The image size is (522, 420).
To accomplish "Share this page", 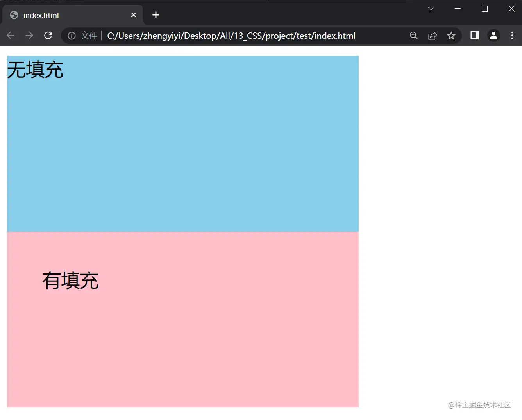I will tap(433, 36).
